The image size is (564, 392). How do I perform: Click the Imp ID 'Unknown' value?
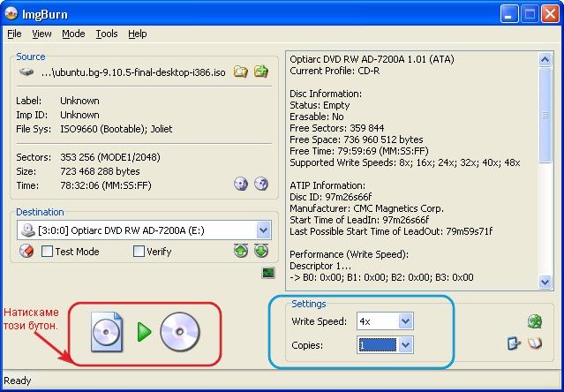click(x=79, y=115)
